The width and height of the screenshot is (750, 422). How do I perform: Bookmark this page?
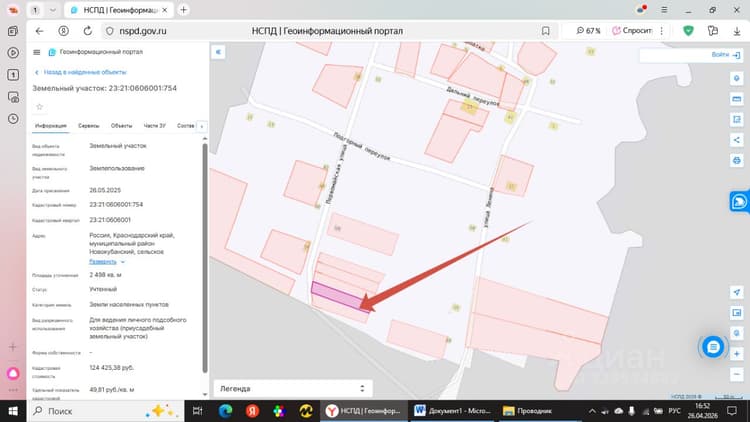pos(545,31)
